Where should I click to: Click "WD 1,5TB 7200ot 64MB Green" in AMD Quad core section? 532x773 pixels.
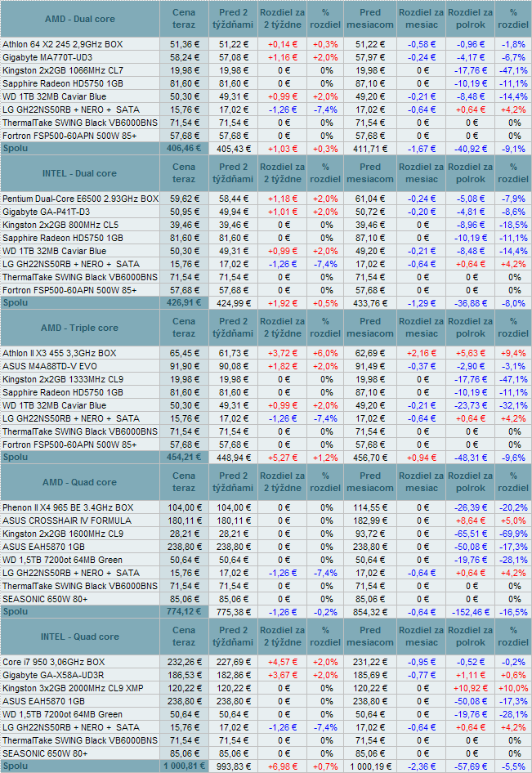(x=62, y=560)
